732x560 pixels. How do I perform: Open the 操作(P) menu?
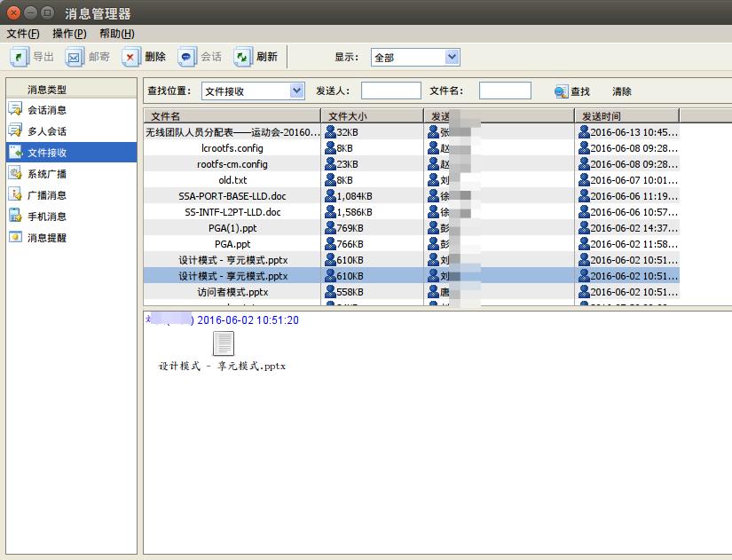tap(69, 34)
